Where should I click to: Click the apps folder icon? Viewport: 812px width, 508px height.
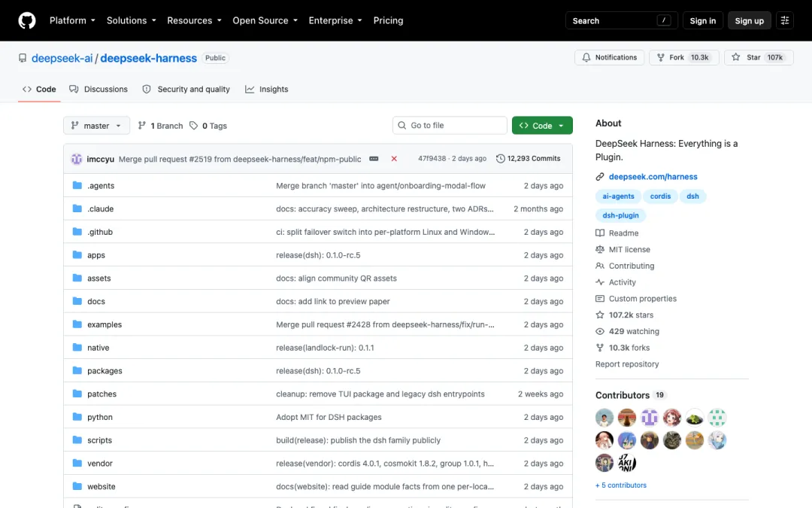pyautogui.click(x=77, y=255)
